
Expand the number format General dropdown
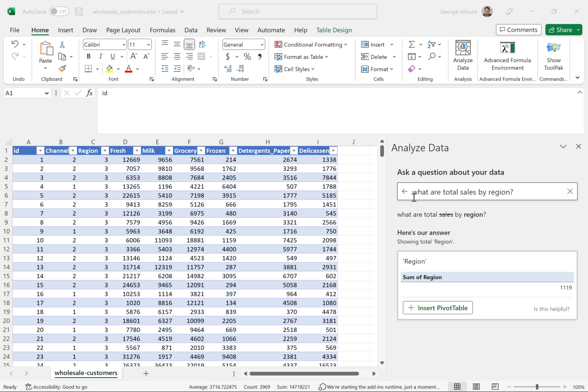pos(262,45)
